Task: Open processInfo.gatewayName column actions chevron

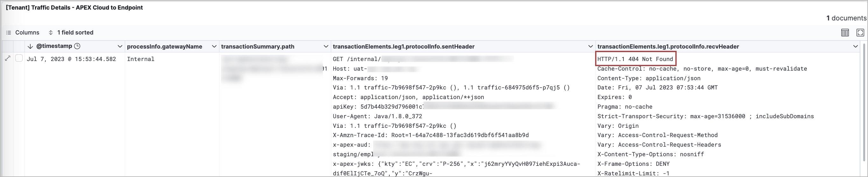Action: click(214, 46)
